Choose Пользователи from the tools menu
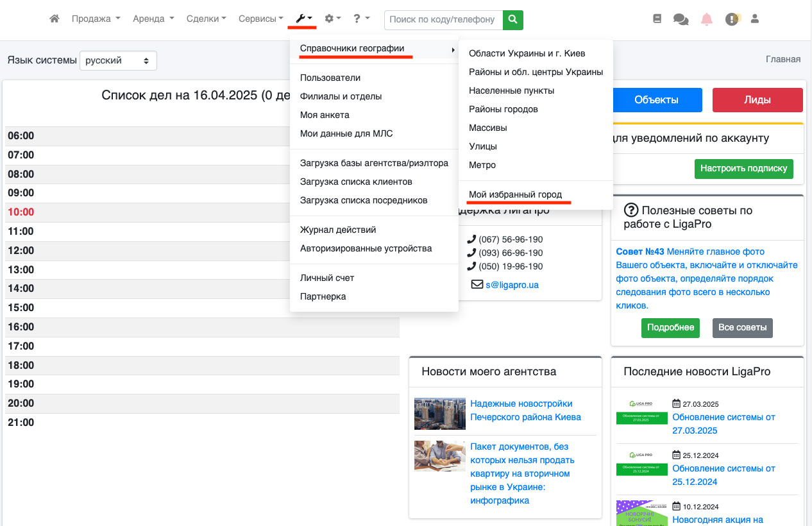 (330, 78)
